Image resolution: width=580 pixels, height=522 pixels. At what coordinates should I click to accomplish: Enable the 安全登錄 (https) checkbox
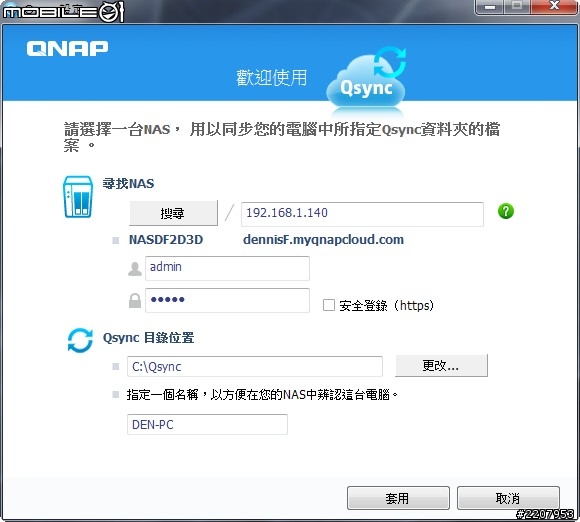point(328,305)
